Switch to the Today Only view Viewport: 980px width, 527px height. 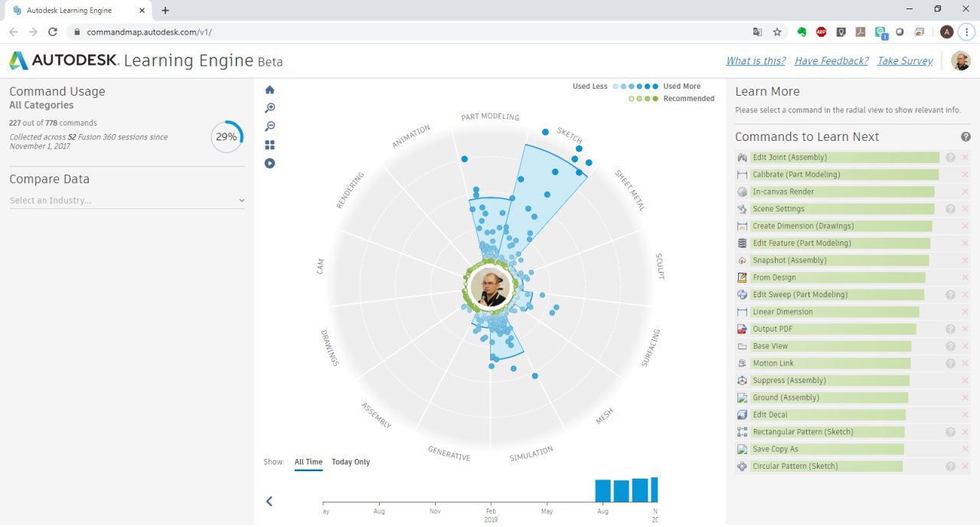coord(351,462)
